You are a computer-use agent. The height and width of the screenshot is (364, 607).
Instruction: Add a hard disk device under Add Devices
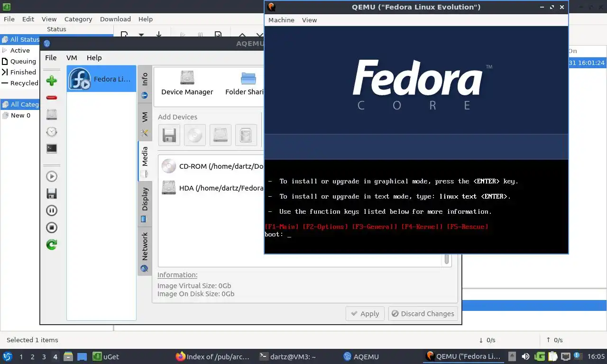(x=221, y=136)
